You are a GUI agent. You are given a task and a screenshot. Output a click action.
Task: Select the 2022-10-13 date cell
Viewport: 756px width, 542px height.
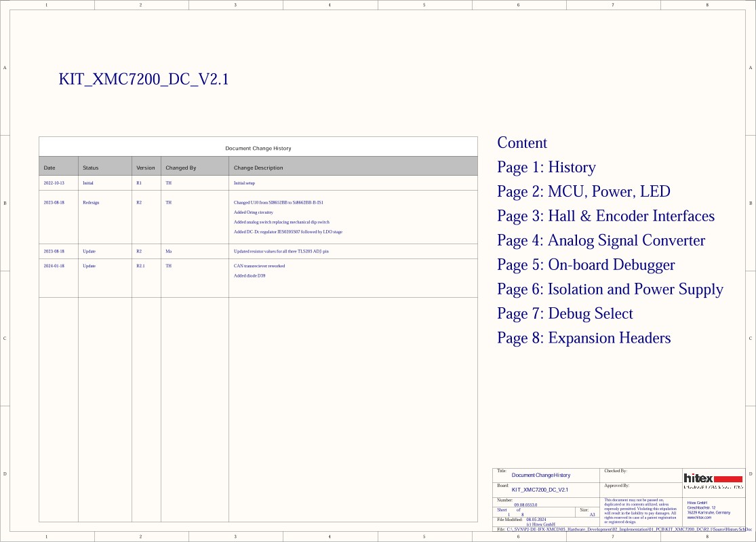(x=54, y=183)
